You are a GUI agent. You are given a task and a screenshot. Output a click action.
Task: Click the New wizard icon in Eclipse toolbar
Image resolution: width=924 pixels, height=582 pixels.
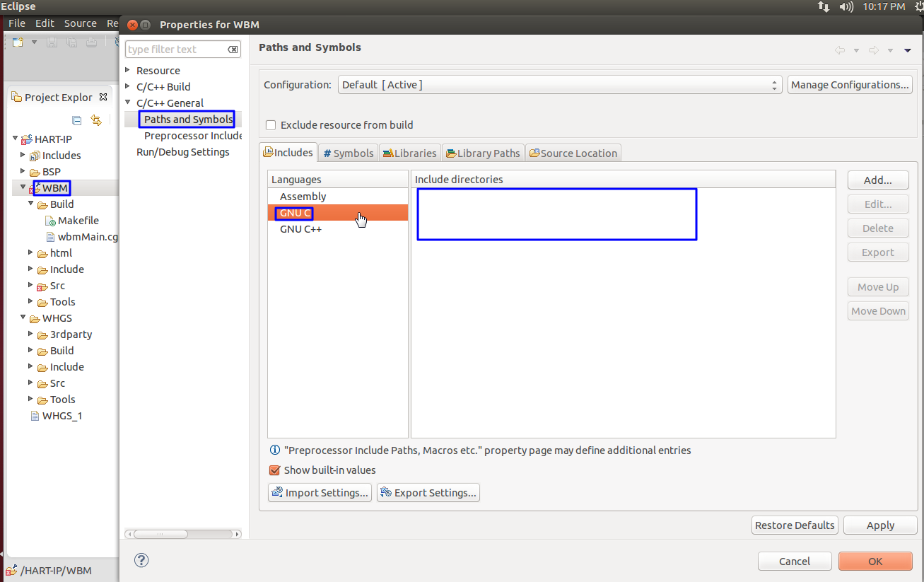[16, 42]
